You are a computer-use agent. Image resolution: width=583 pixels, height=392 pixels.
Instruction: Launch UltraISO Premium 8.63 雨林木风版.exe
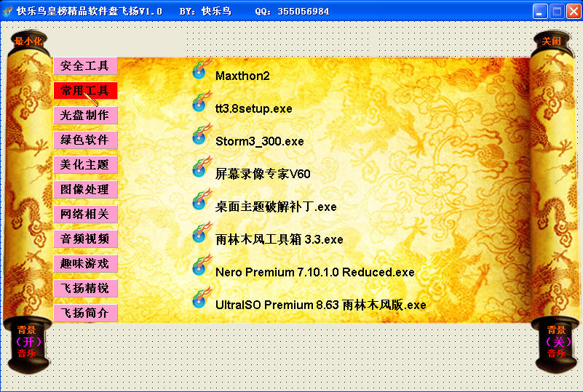pos(320,305)
